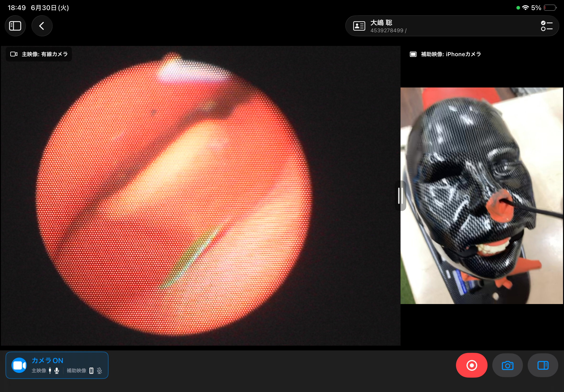Click the blue video camera icon
This screenshot has height=392, width=564.
(19, 365)
